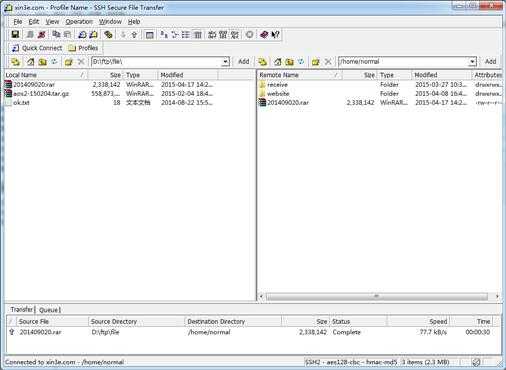506x370 pixels.
Task: Click right arrow of remote pane scrollbar
Action: click(497, 296)
